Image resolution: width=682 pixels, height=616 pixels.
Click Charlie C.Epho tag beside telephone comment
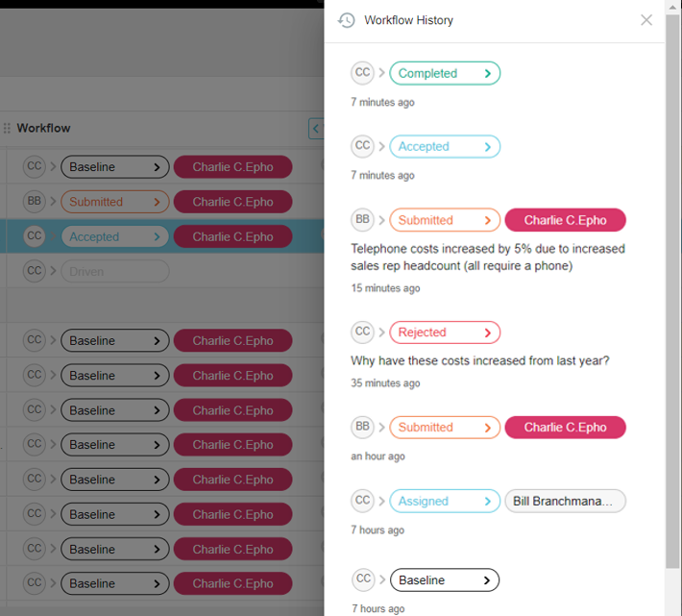[x=565, y=220]
